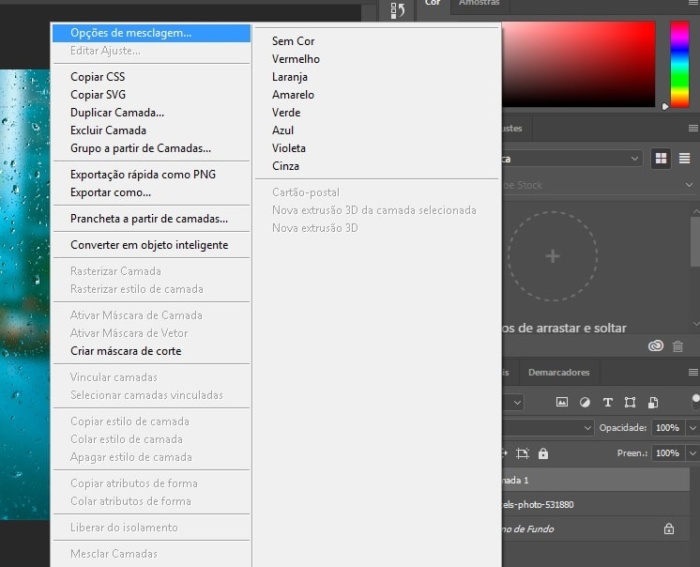This screenshot has height=567, width=700.
Task: Filter layers by pixel layer icon
Action: click(562, 402)
